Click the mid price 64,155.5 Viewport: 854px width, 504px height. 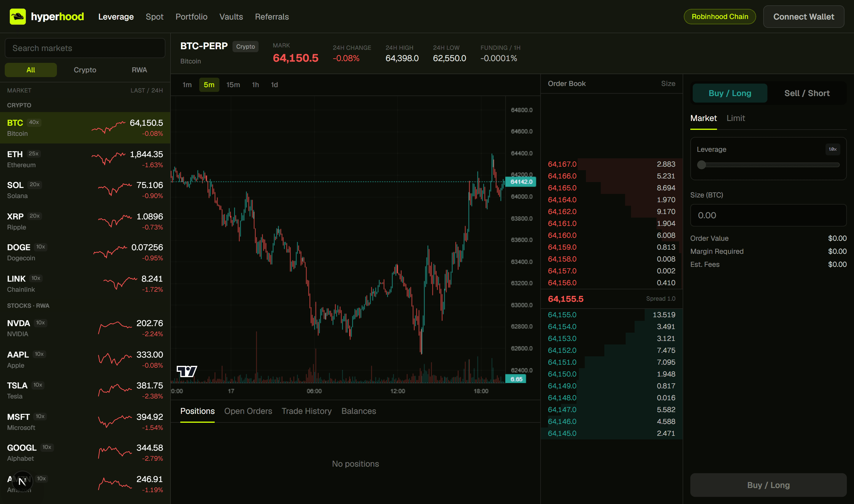coord(565,299)
